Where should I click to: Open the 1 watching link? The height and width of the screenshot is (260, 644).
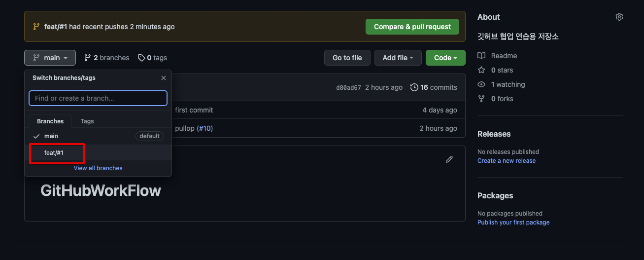501,84
